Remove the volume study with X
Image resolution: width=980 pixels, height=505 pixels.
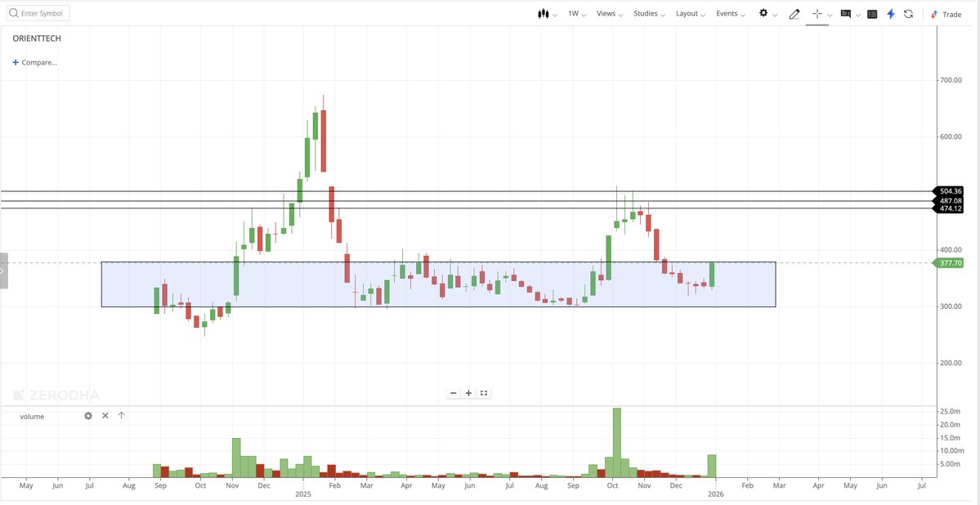[x=105, y=416]
